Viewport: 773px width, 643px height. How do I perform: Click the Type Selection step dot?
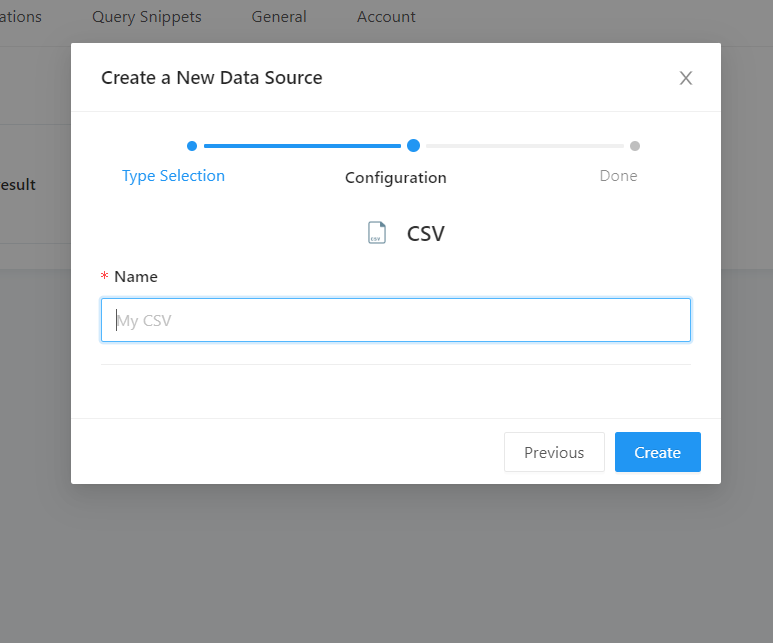coord(192,146)
